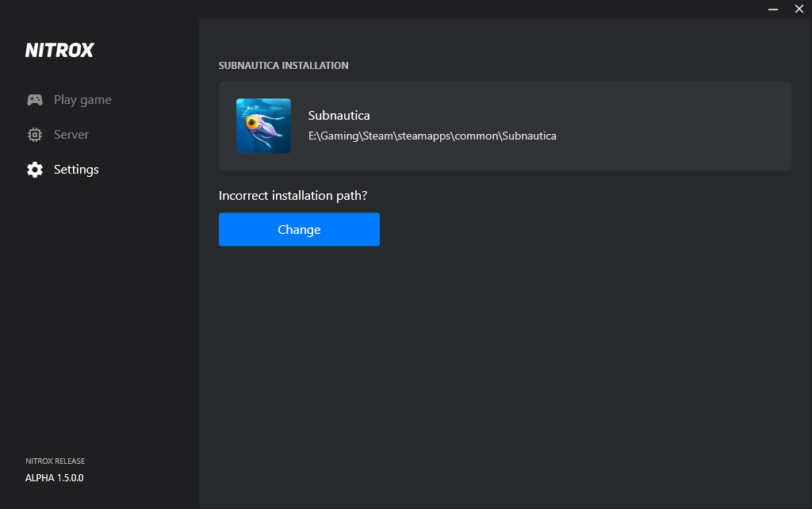Open the Play game section

coord(82,99)
